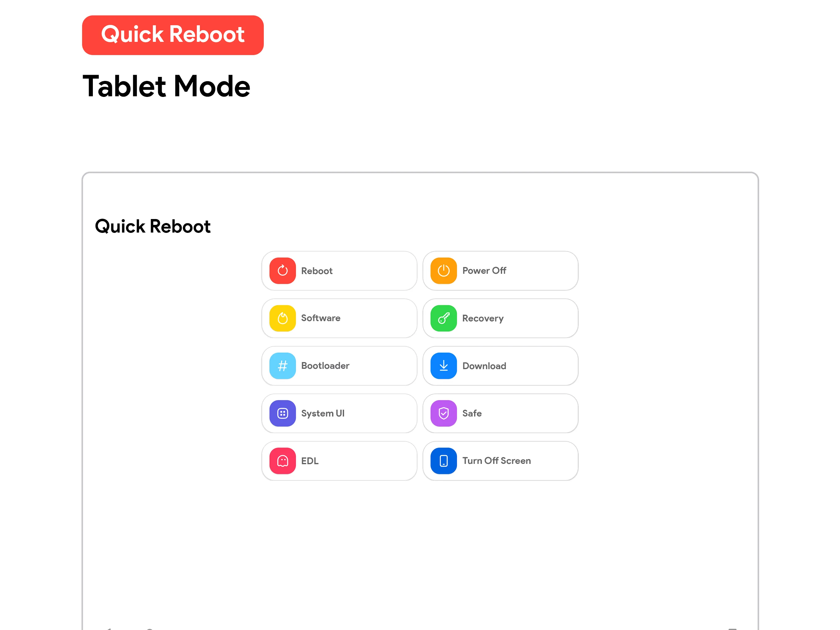Viewport: 840px width, 630px height.
Task: Select the Download icon
Action: click(444, 365)
